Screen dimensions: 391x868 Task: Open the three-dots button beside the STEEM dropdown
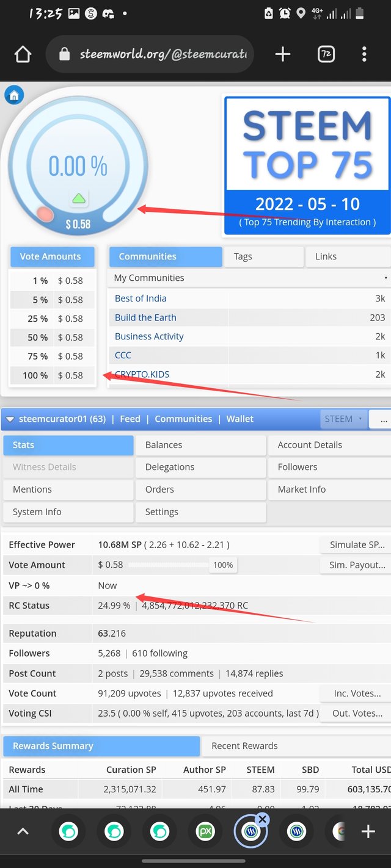[381, 419]
